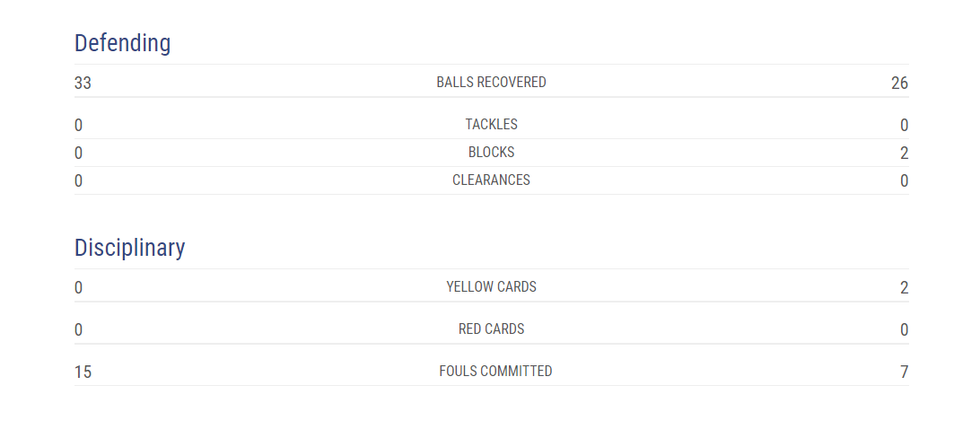
Task: Click the left team's tackles value
Action: tap(79, 125)
